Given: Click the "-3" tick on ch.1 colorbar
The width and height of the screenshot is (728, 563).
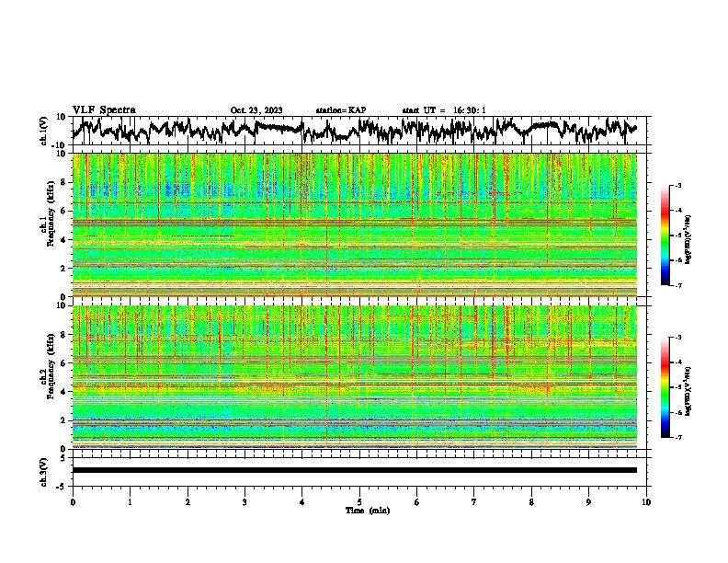Looking at the screenshot, I should (x=678, y=186).
